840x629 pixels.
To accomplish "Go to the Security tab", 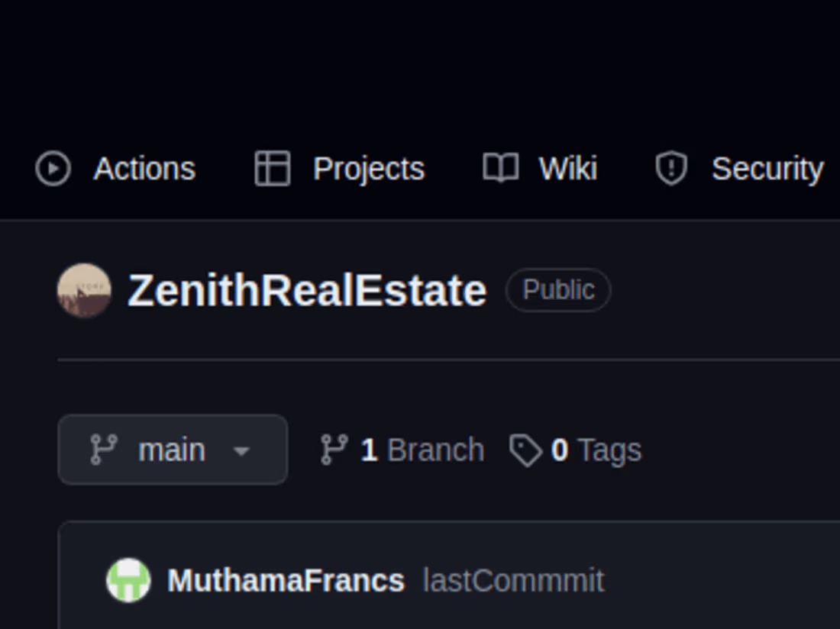I will (x=767, y=169).
